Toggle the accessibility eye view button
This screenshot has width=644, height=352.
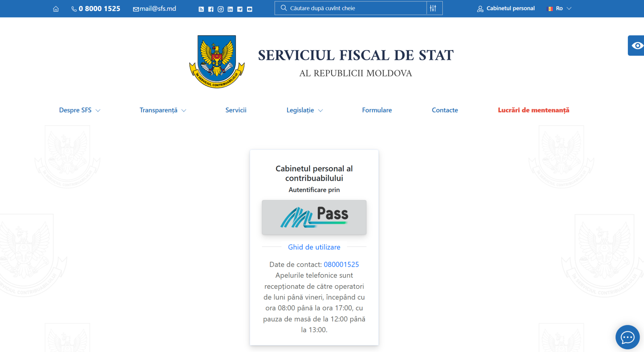[637, 45]
